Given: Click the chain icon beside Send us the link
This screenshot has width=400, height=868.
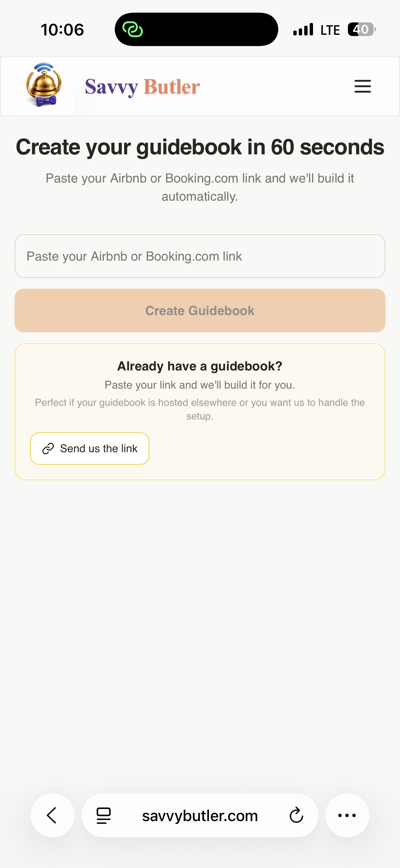Looking at the screenshot, I should [48, 449].
